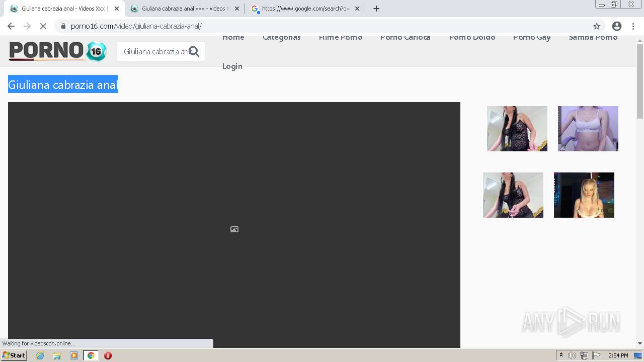Click the browser back arrow
644x362 pixels.
click(11, 26)
